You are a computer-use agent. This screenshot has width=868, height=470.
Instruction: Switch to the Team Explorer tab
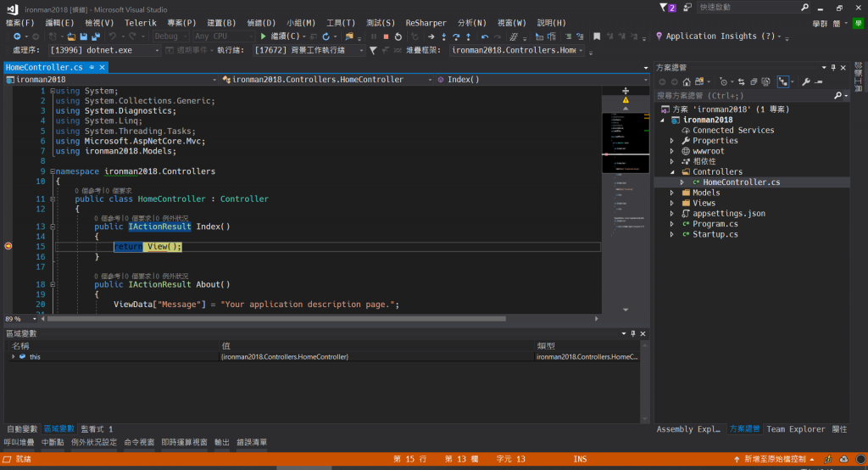(796, 429)
